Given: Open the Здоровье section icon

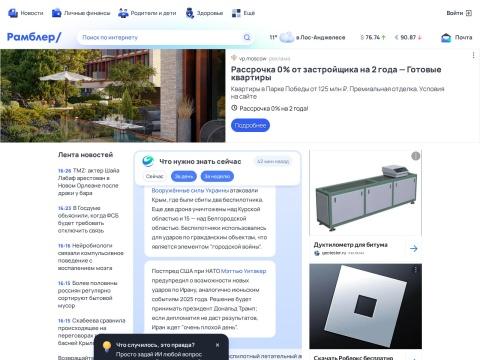Looking at the screenshot, I should tap(190, 13).
